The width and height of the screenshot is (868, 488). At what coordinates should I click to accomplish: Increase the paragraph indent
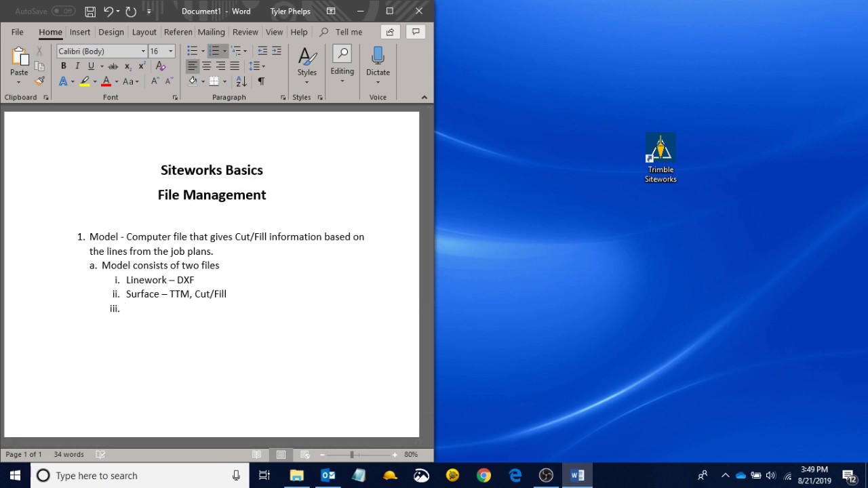pos(277,52)
